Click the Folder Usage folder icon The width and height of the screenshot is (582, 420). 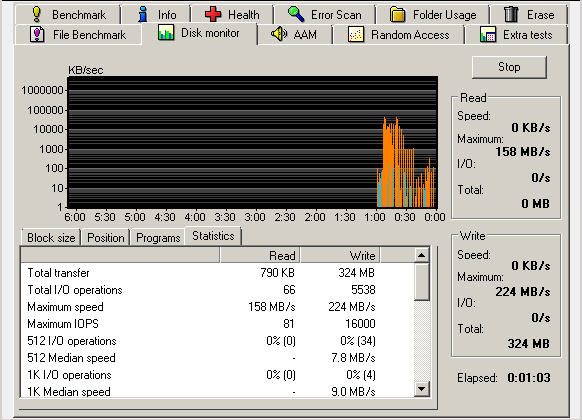click(398, 14)
